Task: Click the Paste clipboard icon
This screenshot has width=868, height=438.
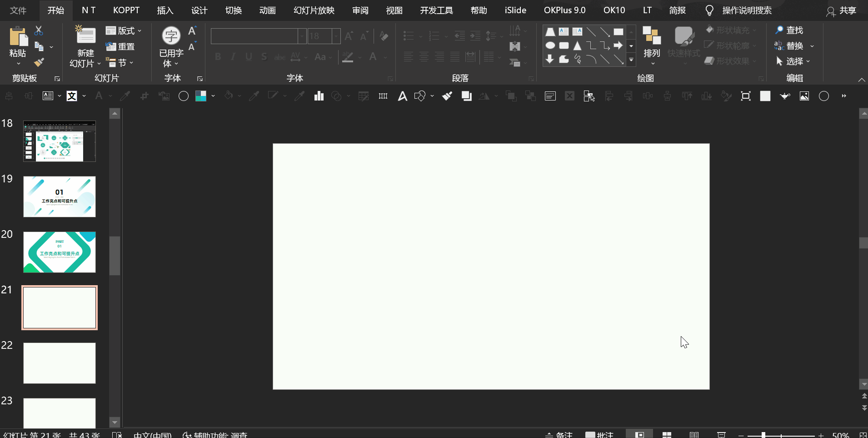Action: [18, 37]
